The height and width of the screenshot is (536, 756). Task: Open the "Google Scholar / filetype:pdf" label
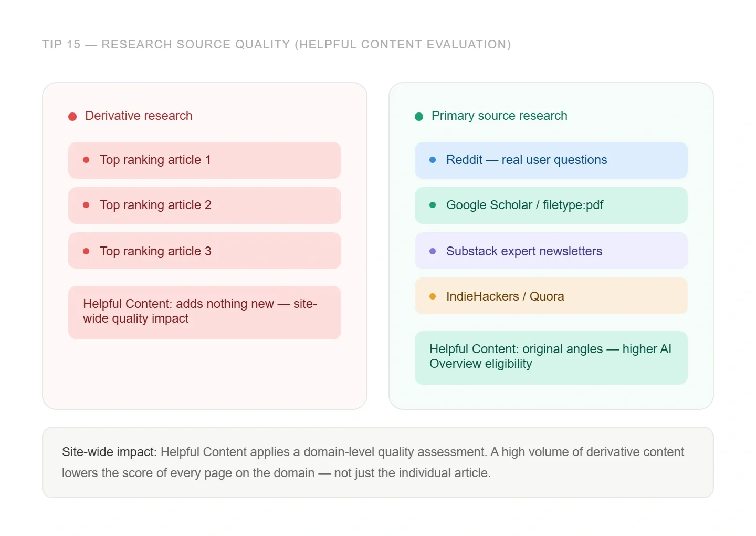[524, 205]
